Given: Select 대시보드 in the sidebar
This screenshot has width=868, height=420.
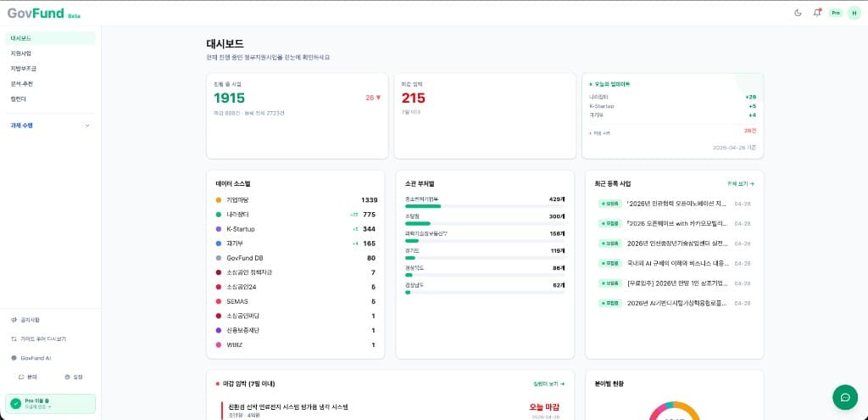Looking at the screenshot, I should [x=50, y=38].
